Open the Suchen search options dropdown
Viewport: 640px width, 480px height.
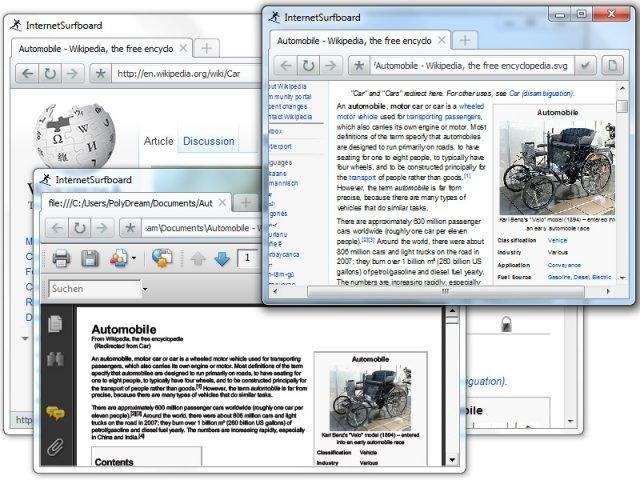145,289
